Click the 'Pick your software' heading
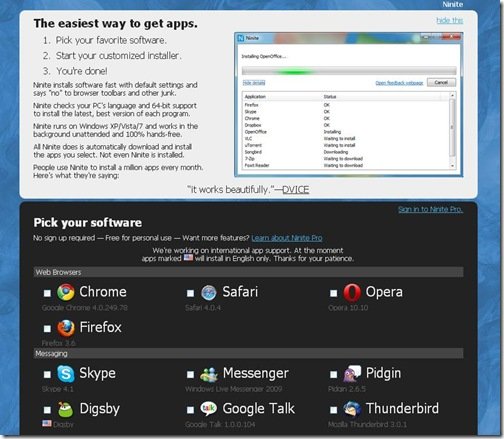 (x=88, y=223)
